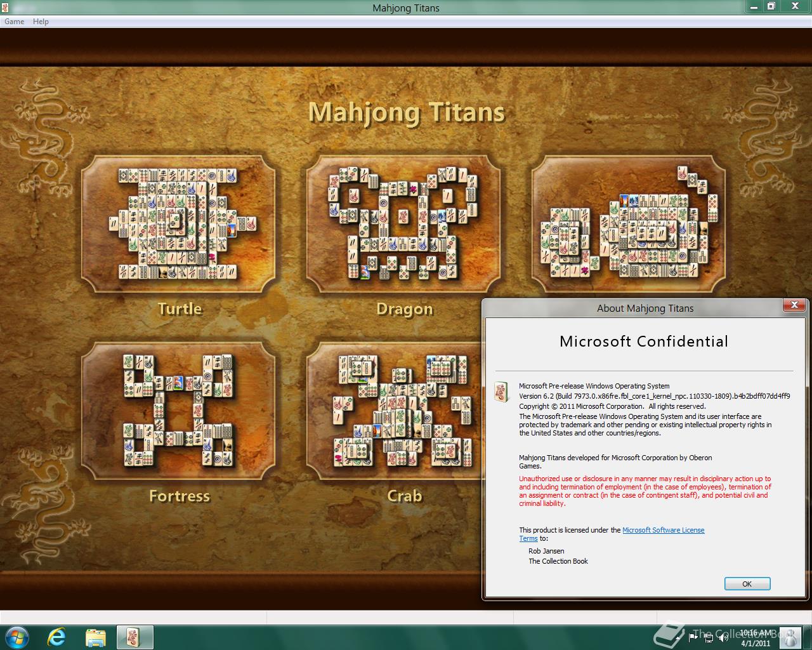
Task: Click the Mahjong Titans title bar icon
Action: coord(5,8)
